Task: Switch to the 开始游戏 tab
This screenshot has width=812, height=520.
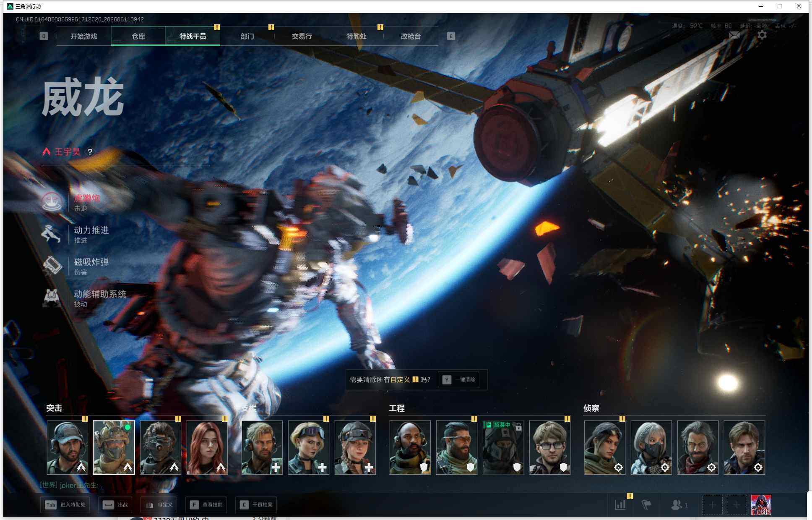Action: coord(84,36)
